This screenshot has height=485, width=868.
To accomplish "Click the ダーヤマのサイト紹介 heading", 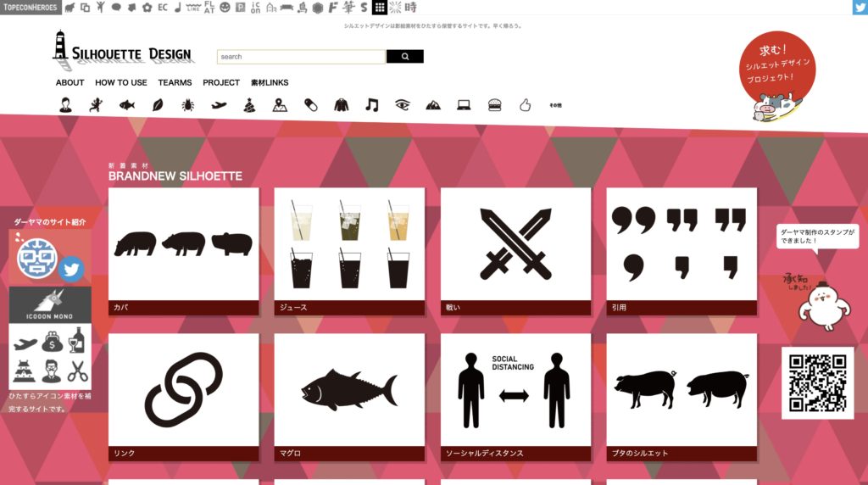I will tap(50, 222).
